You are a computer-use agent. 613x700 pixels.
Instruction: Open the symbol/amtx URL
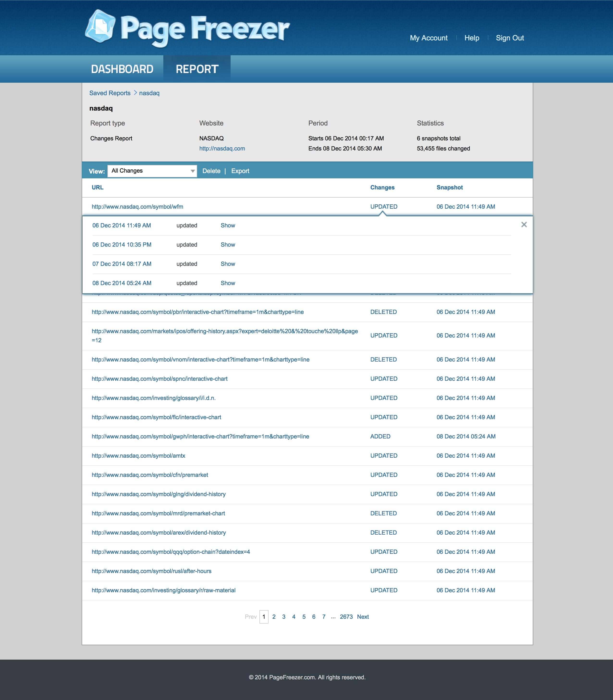point(139,456)
